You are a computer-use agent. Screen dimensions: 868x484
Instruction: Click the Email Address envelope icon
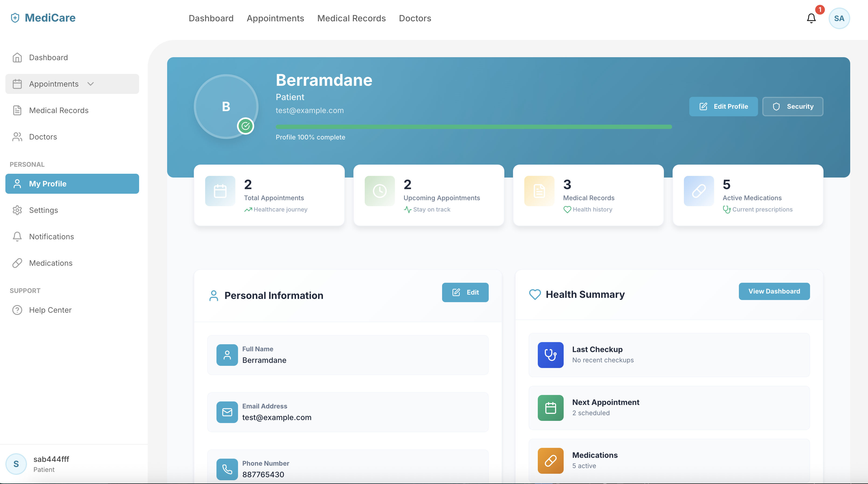pyautogui.click(x=227, y=412)
